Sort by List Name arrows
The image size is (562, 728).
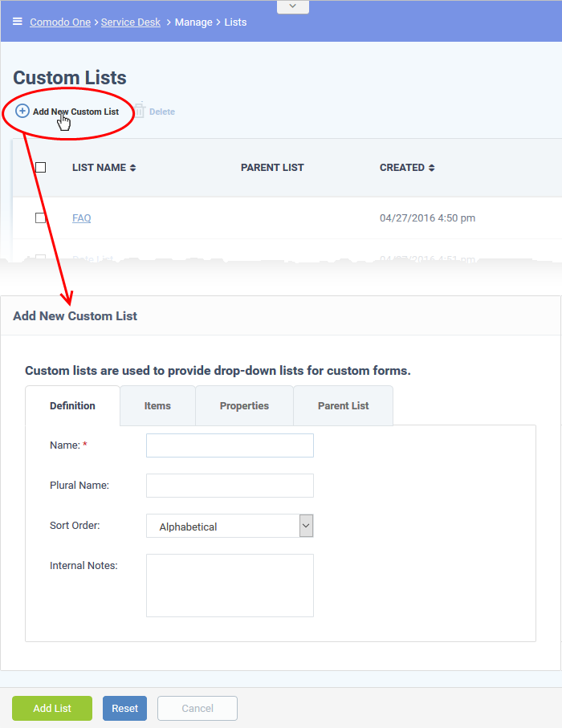132,168
